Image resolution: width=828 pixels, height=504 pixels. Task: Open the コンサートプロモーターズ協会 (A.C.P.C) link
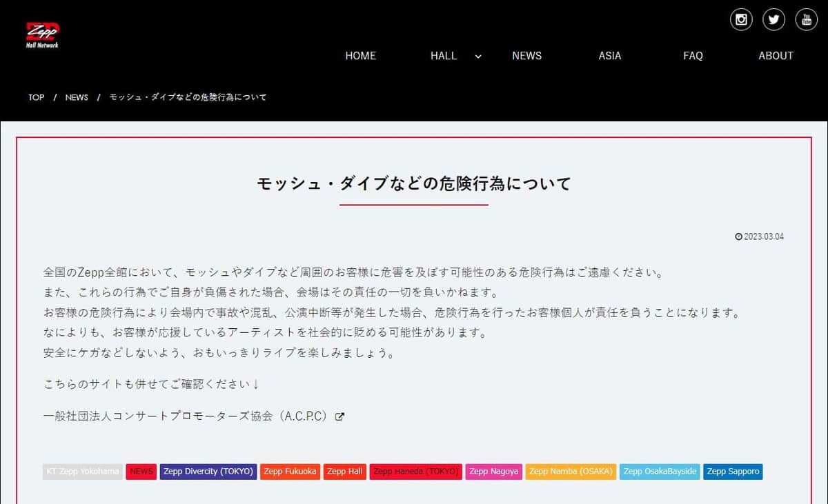coord(185,416)
